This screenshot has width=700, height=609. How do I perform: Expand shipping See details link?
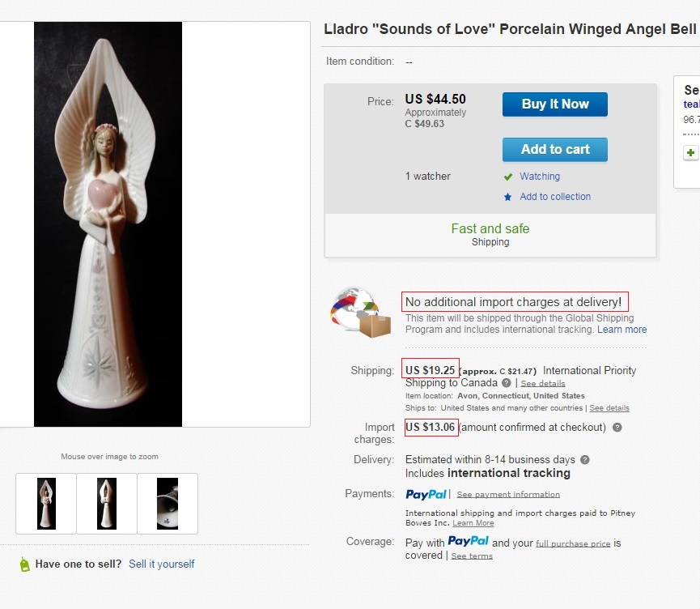[543, 383]
